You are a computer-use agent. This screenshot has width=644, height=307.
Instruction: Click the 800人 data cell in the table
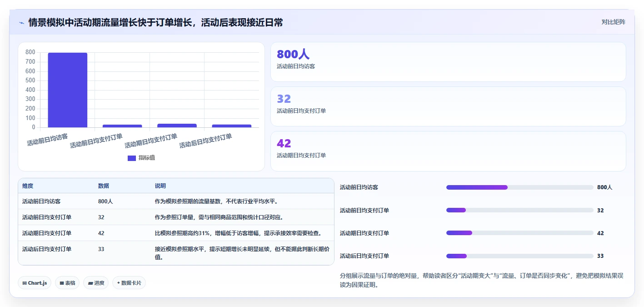coord(105,201)
